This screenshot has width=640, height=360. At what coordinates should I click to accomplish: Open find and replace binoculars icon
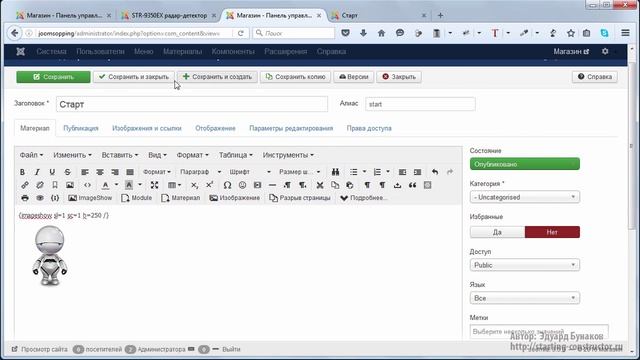(x=336, y=172)
